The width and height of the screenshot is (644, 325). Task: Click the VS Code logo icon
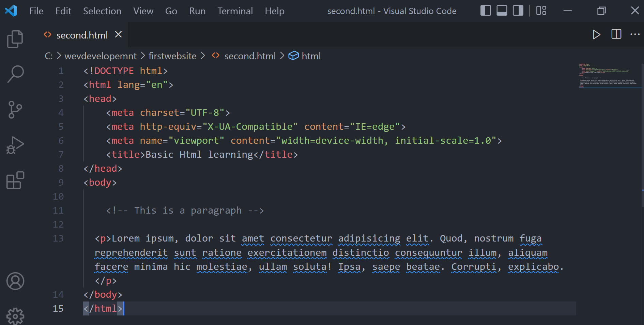tap(11, 11)
